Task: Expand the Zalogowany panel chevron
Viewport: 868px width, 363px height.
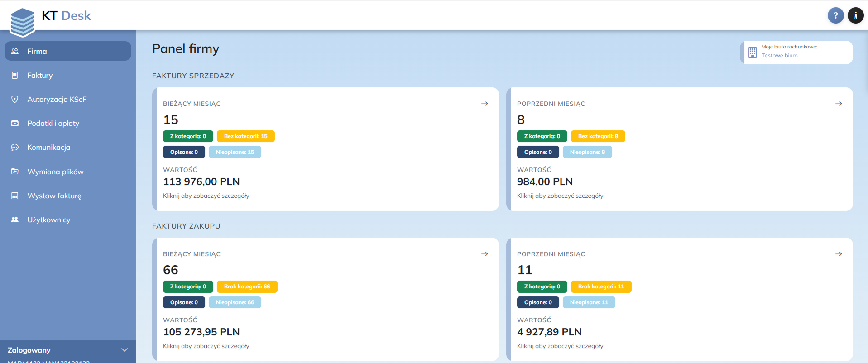Action: (125, 350)
